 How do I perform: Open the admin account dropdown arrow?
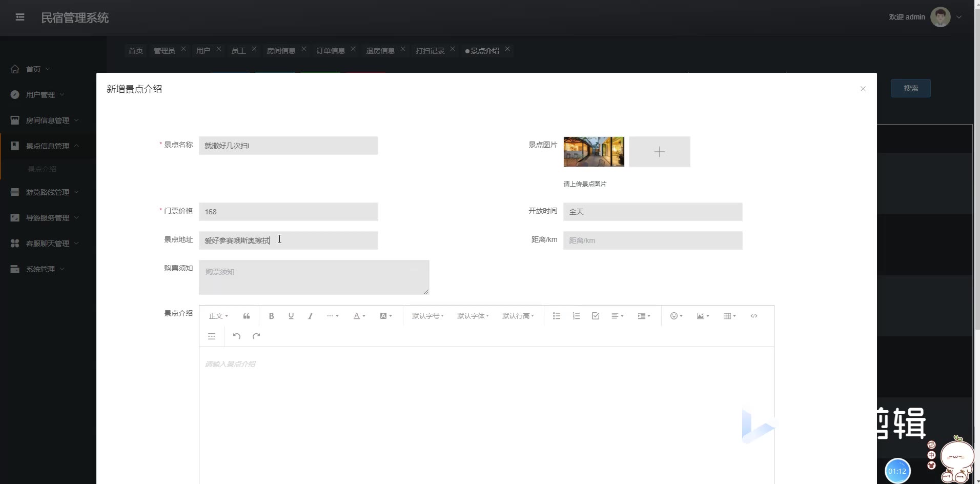pyautogui.click(x=959, y=17)
